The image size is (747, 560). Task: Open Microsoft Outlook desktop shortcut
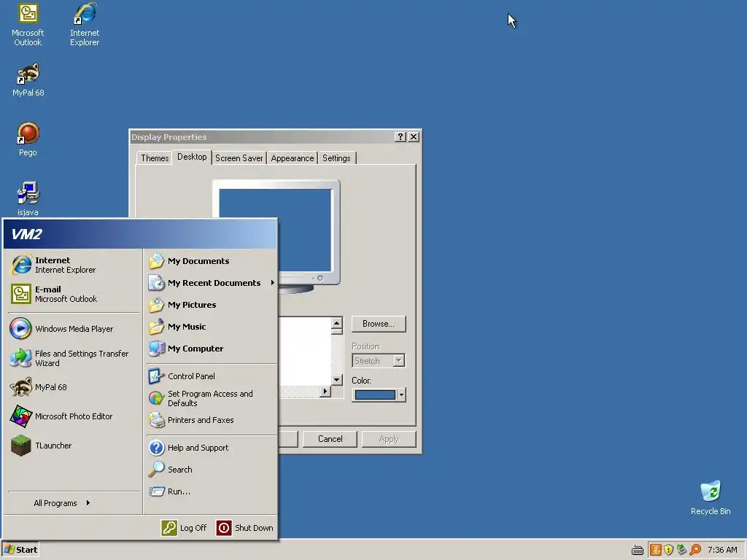[x=28, y=25]
